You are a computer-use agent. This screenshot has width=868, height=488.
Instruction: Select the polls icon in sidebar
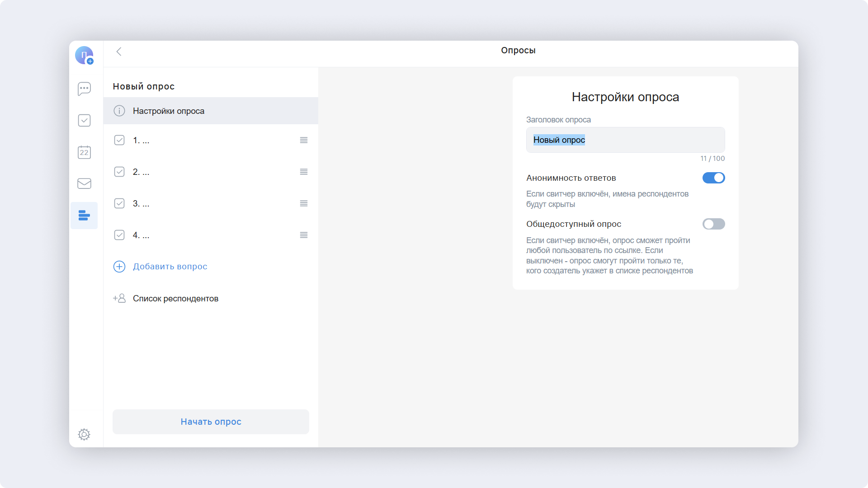[84, 216]
